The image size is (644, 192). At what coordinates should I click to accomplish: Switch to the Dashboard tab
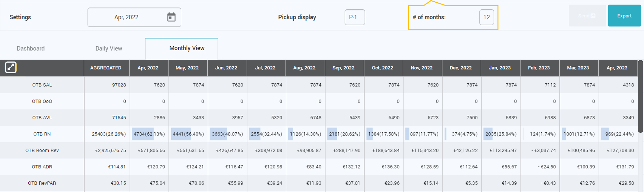click(x=31, y=48)
